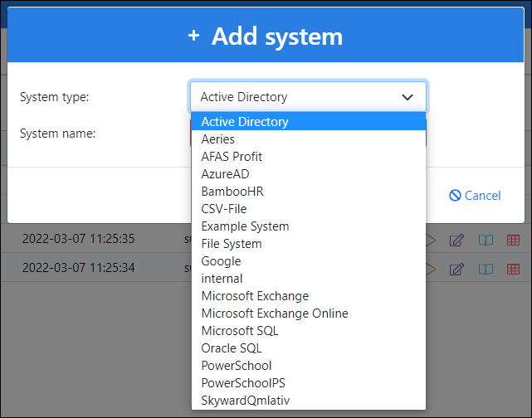Click open-book icon in 11:25:34 row
Image resolution: width=532 pixels, height=418 pixels.
pos(486,269)
